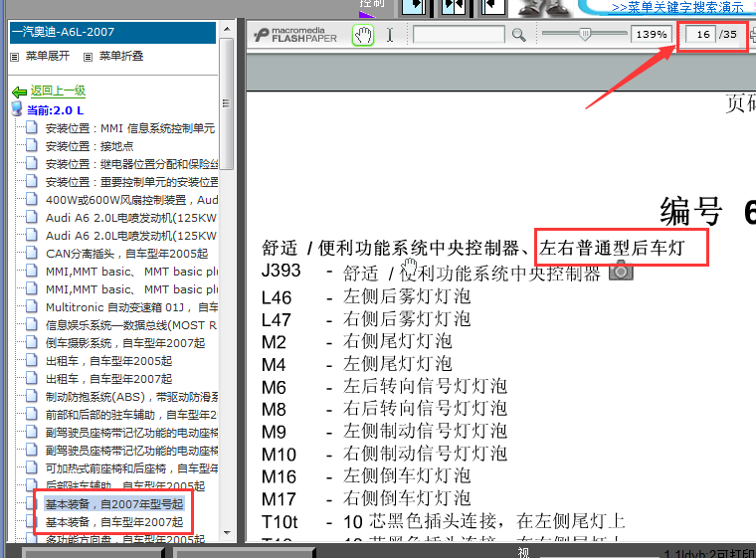This screenshot has width=756, height=558.
Task: Expand all with 菜单展开
Action: [x=48, y=56]
